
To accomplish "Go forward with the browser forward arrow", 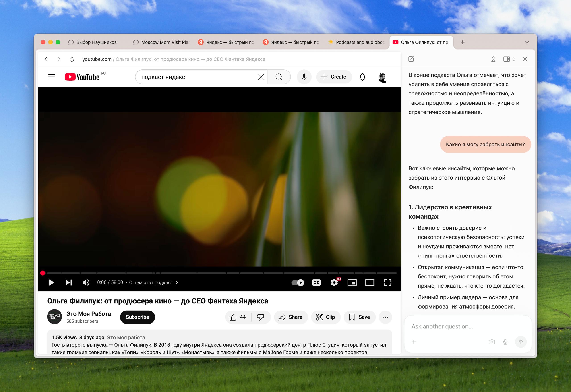I will click(59, 59).
